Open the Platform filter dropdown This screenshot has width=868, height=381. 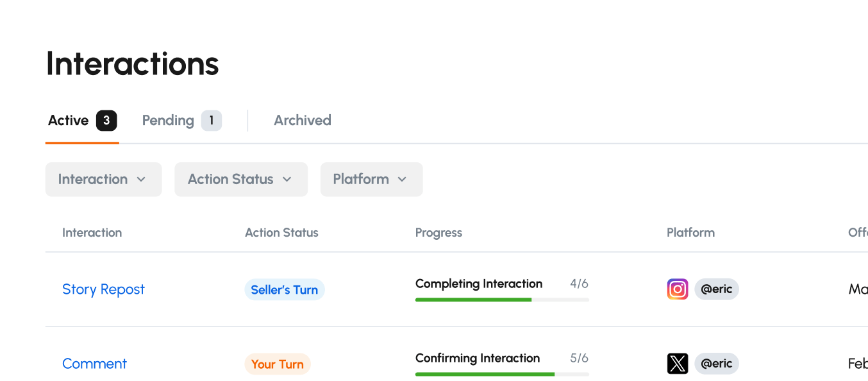371,180
